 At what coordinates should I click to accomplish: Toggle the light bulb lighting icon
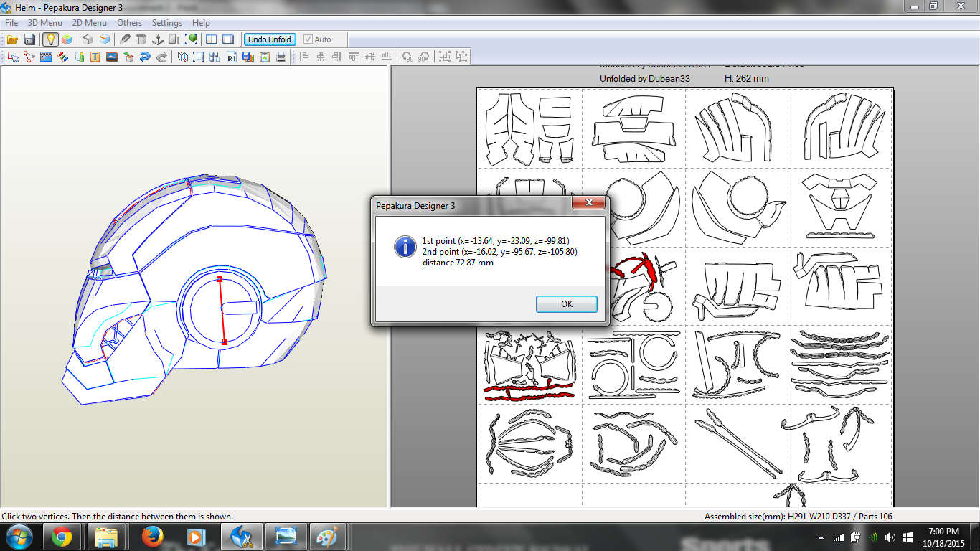[50, 39]
